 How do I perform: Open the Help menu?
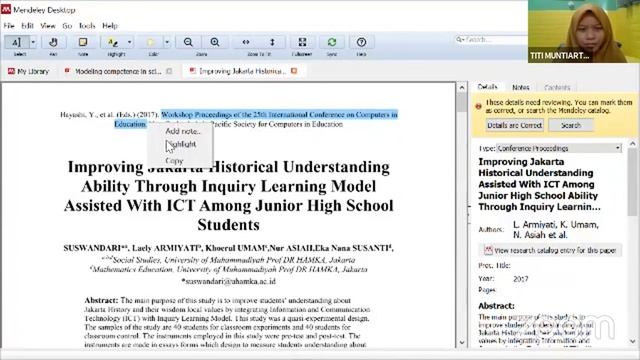click(x=110, y=26)
